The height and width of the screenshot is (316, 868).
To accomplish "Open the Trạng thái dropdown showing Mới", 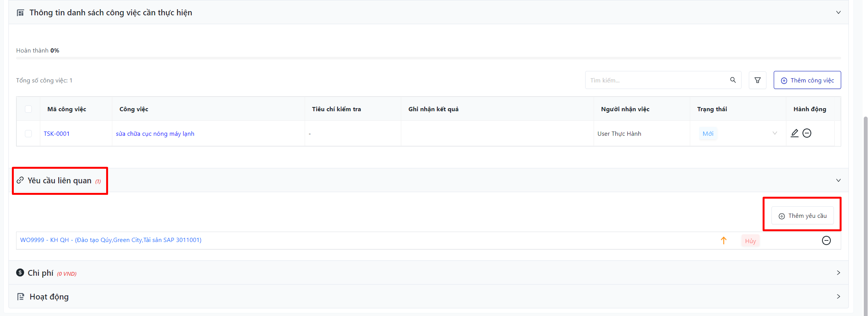I will pos(738,133).
